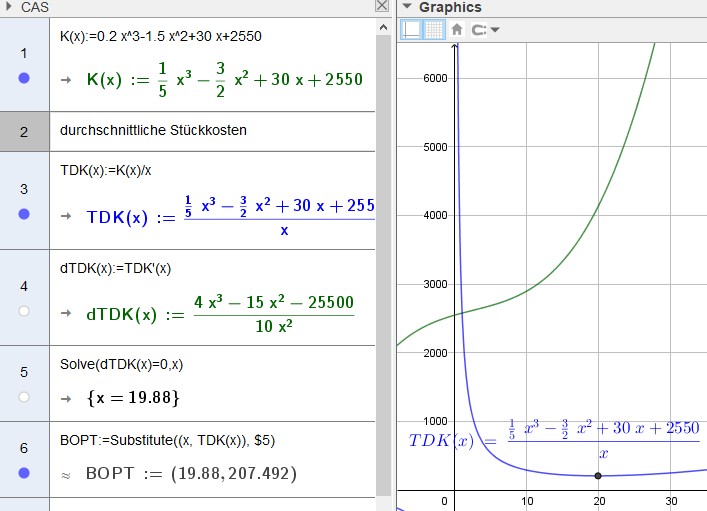This screenshot has height=511, width=707.
Task: Click the 'CAS' panel title
Action: (35, 7)
